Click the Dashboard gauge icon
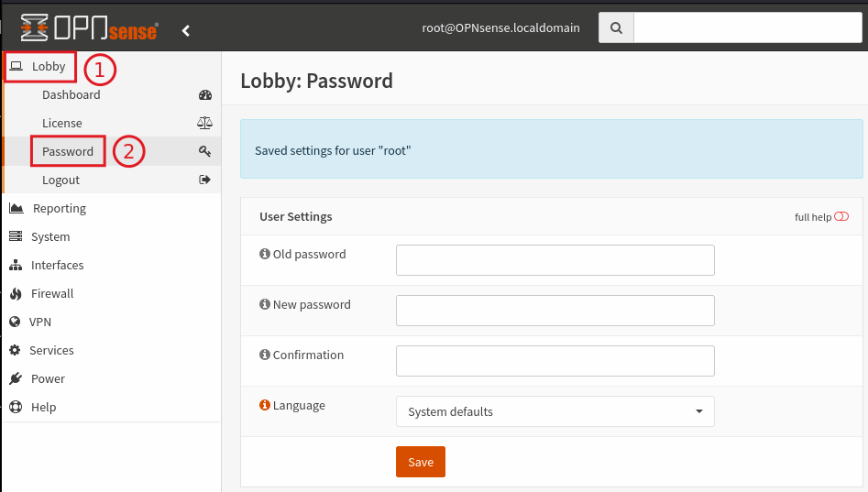 (x=204, y=94)
